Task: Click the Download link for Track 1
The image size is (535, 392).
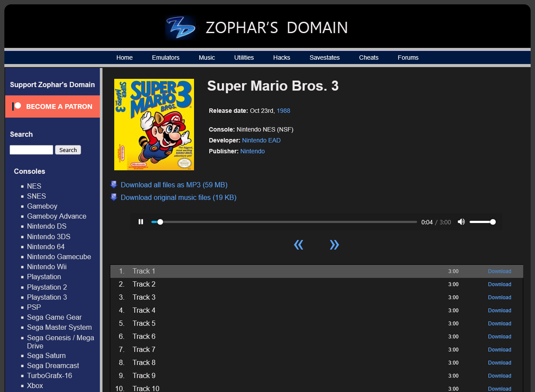Action: [x=500, y=271]
